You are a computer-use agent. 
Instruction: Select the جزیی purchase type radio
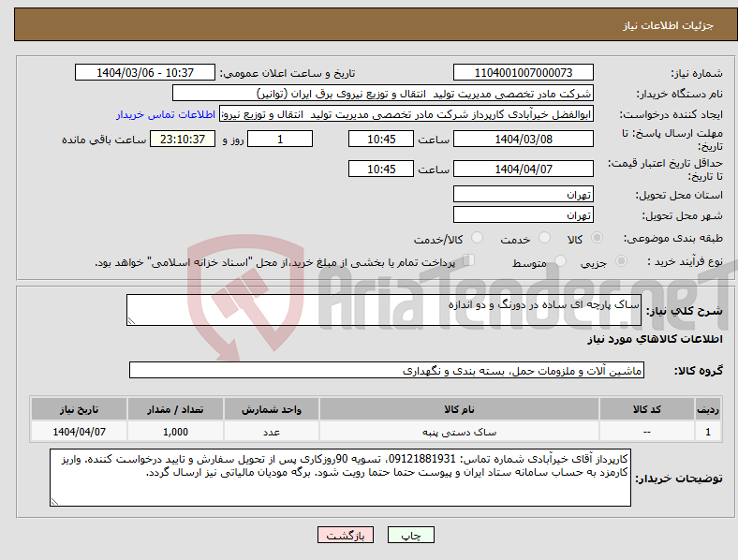[621, 260]
